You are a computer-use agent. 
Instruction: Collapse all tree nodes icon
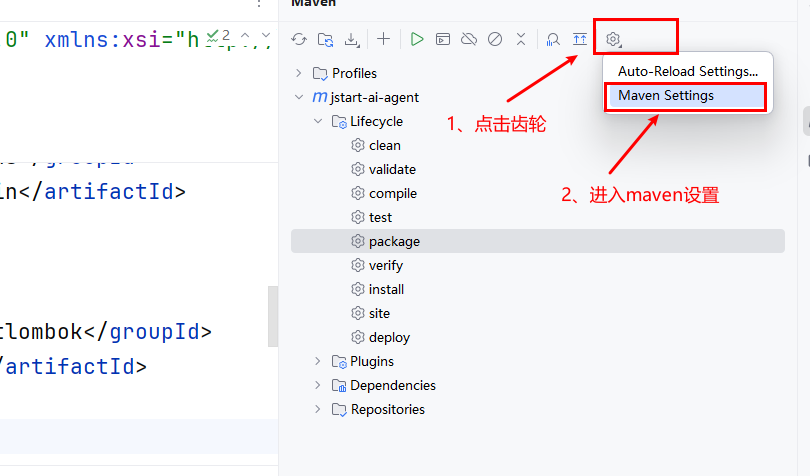(521, 39)
